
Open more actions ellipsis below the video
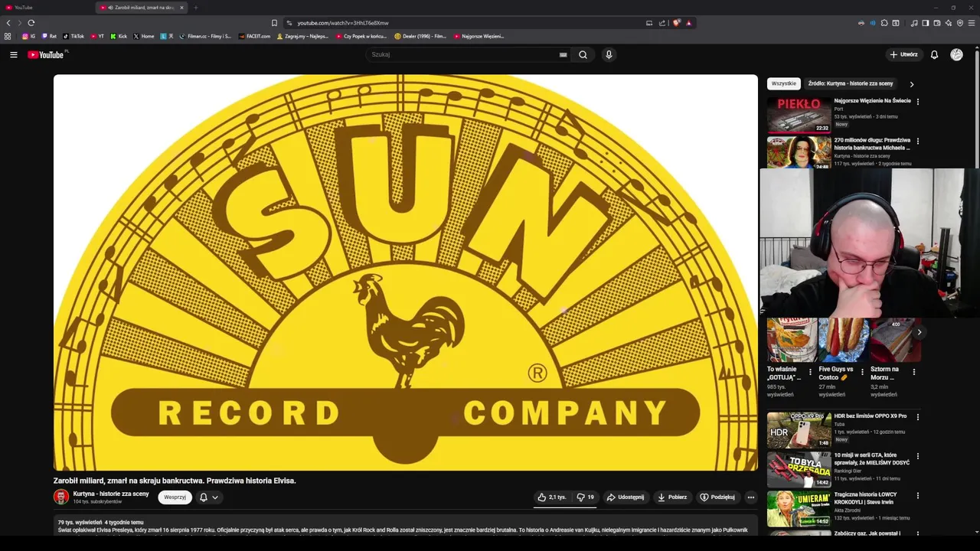coord(750,497)
